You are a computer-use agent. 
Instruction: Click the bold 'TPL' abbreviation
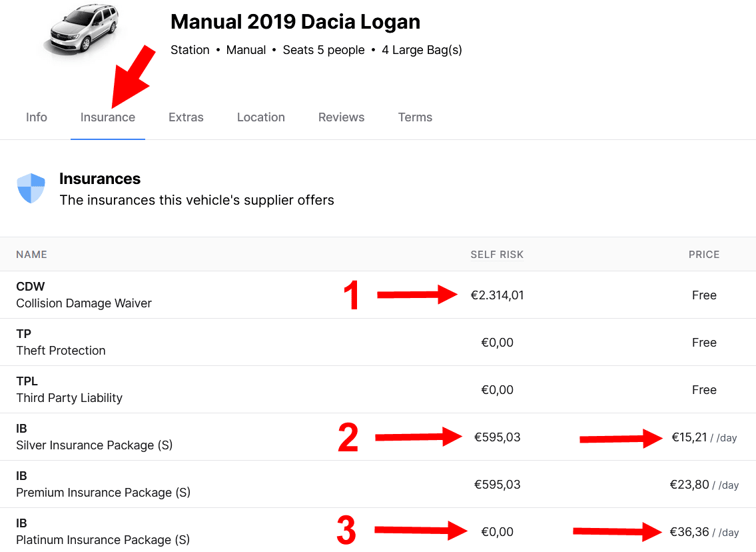pos(27,381)
